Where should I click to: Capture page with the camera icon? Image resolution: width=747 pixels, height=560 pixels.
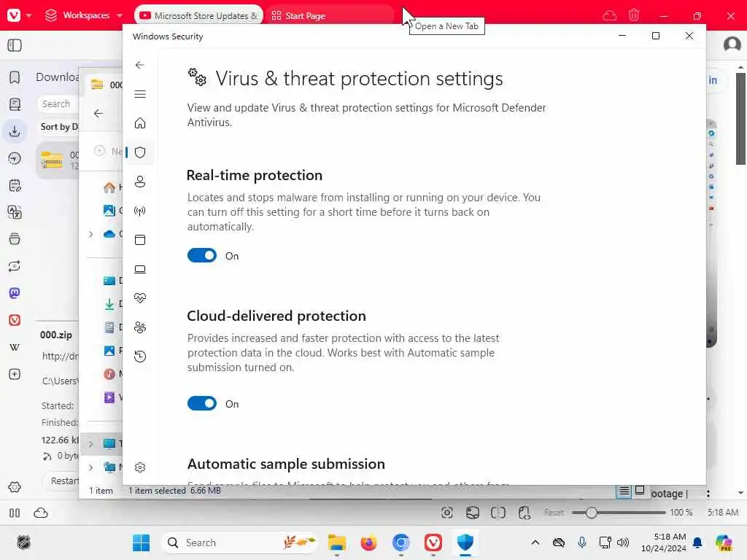click(x=447, y=513)
